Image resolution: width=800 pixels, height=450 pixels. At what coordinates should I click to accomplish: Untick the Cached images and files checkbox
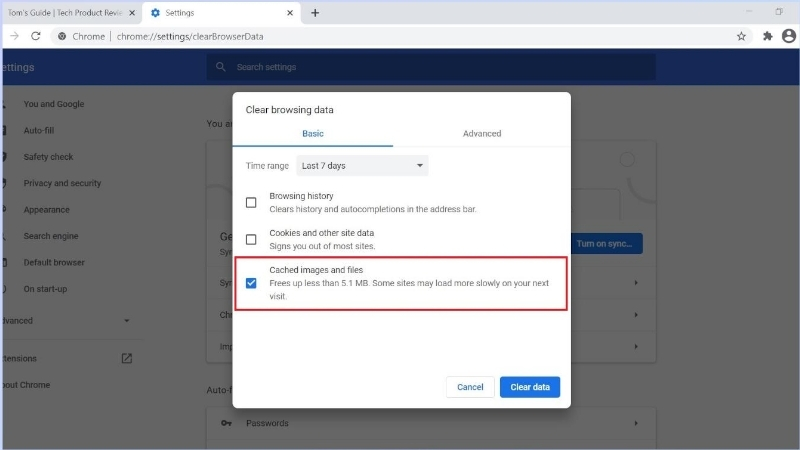[x=251, y=283]
